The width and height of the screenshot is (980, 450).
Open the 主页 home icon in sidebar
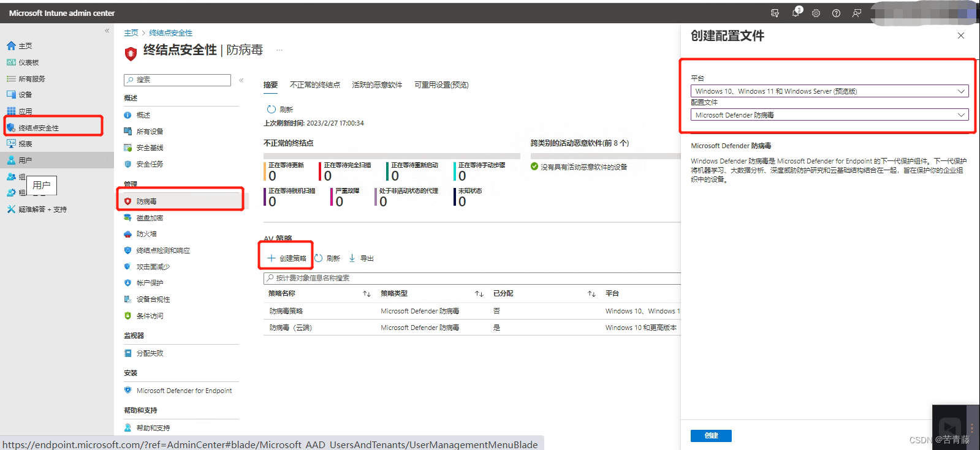pos(11,46)
